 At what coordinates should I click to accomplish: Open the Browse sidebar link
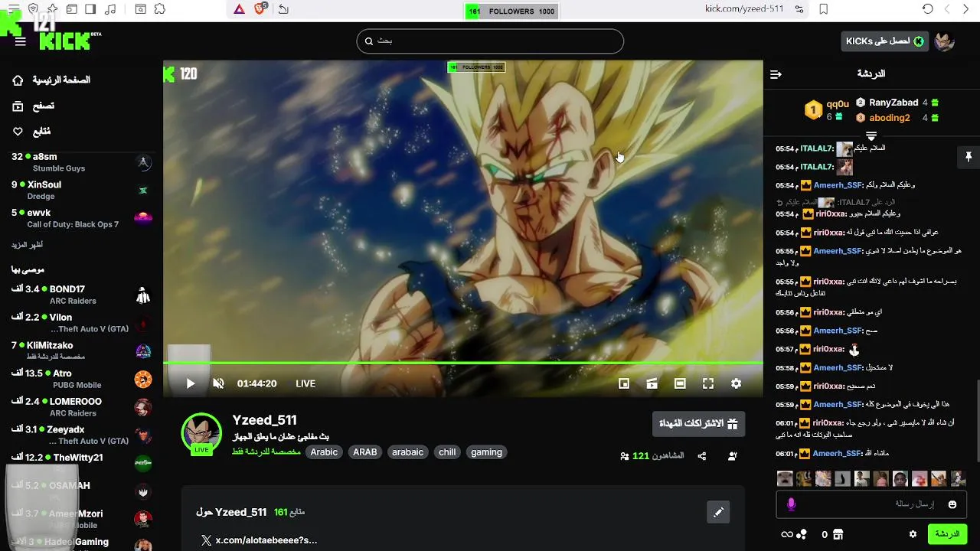click(x=33, y=106)
